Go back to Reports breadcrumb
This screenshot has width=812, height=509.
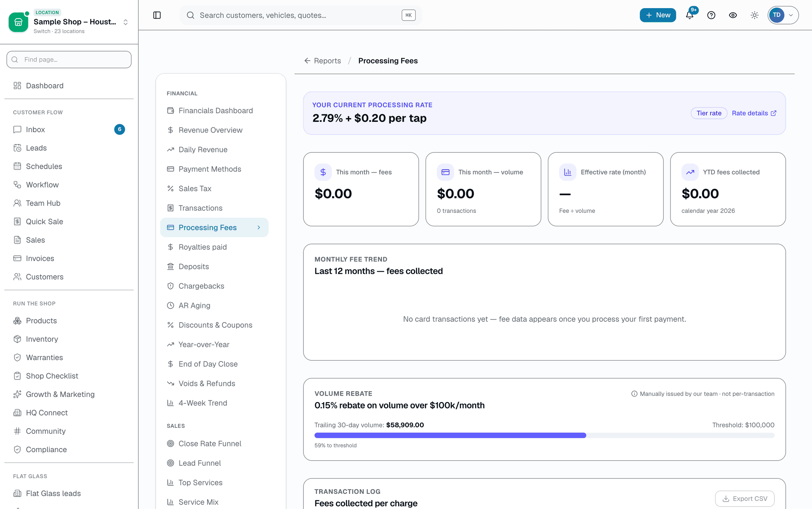[322, 61]
